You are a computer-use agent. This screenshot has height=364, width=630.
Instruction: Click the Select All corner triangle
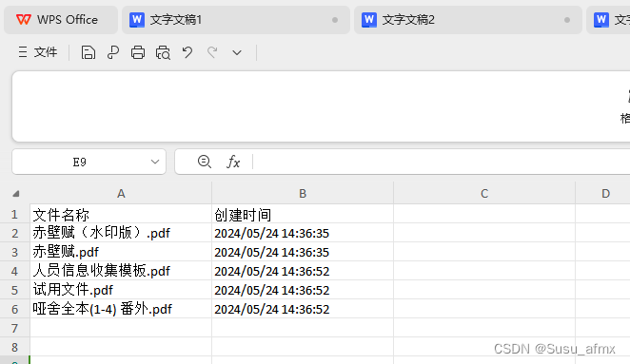pyautogui.click(x=15, y=194)
